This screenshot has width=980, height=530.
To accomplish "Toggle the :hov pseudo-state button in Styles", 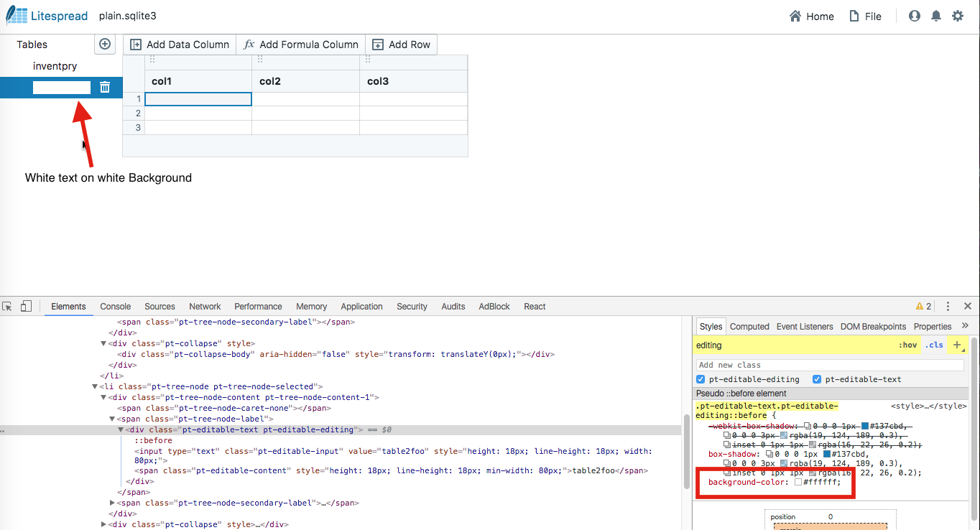I will 908,345.
